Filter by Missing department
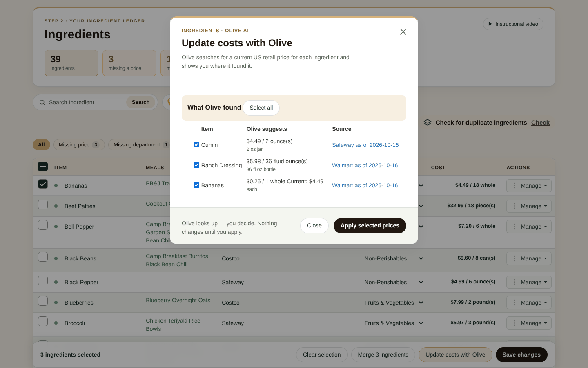Image resolution: width=588 pixels, height=368 pixels. point(141,145)
